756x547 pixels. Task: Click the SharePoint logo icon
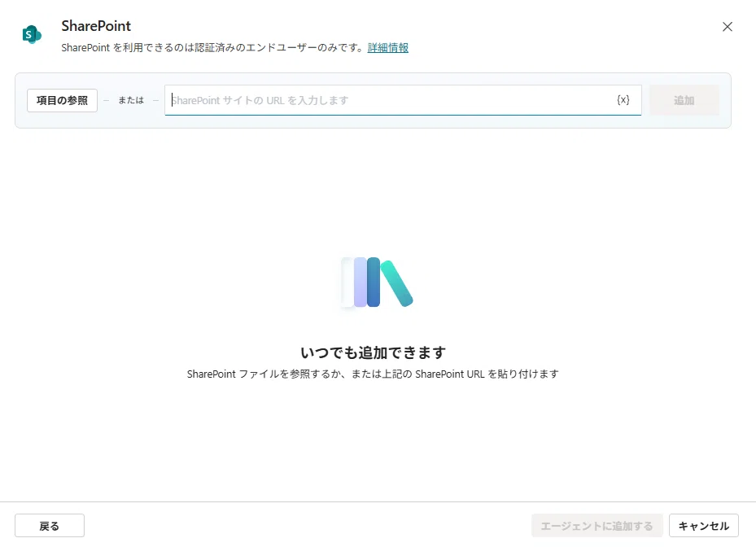click(x=32, y=34)
